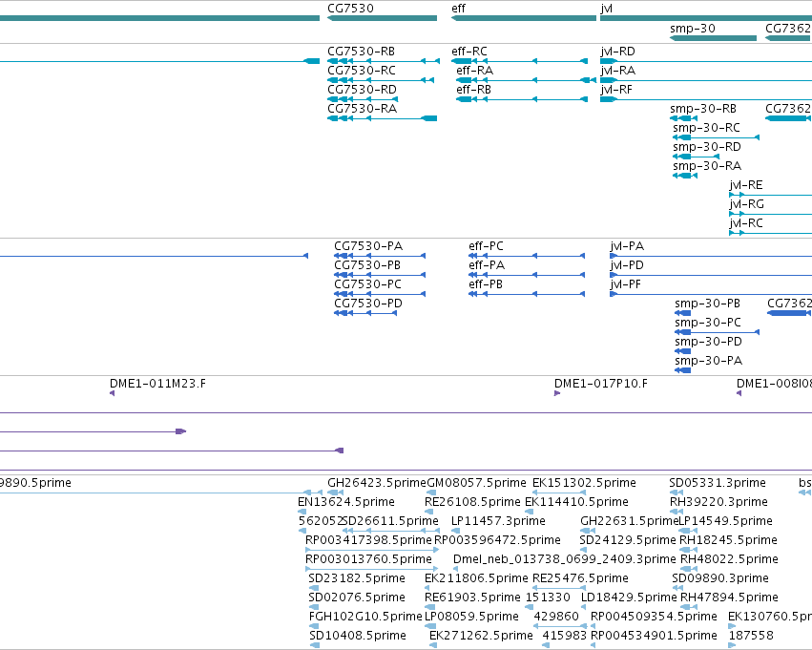Select protein smp-30-PA
Screen dimensions: 812x650
pyautogui.click(x=708, y=361)
